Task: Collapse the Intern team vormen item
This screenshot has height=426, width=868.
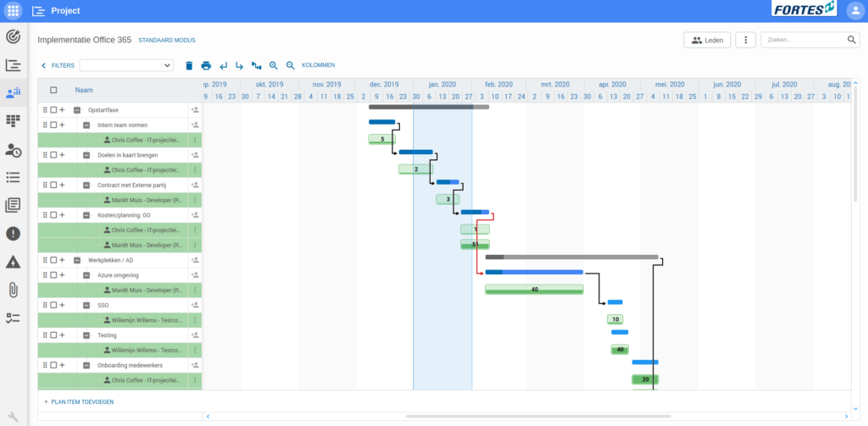Action: coord(86,125)
